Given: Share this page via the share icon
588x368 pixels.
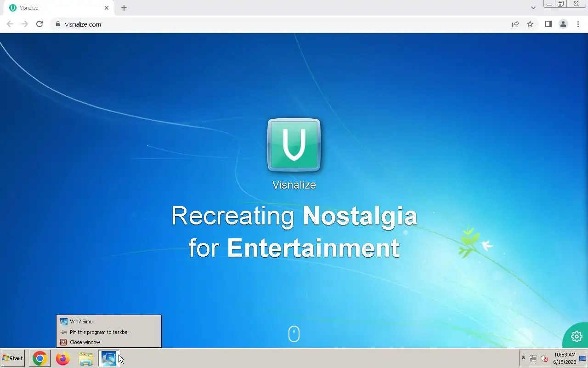Looking at the screenshot, I should [515, 24].
